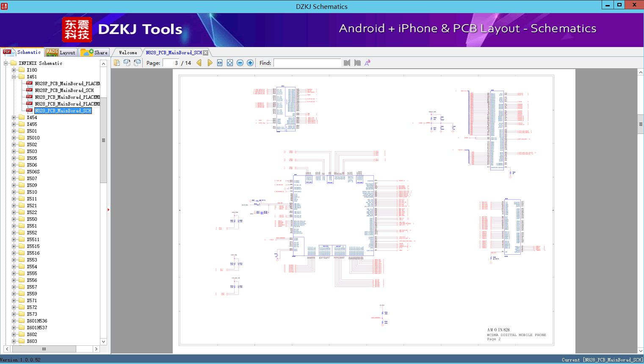The width and height of the screenshot is (644, 364).
Task: Collapse side panel with red splitter arrow
Action: [108, 209]
